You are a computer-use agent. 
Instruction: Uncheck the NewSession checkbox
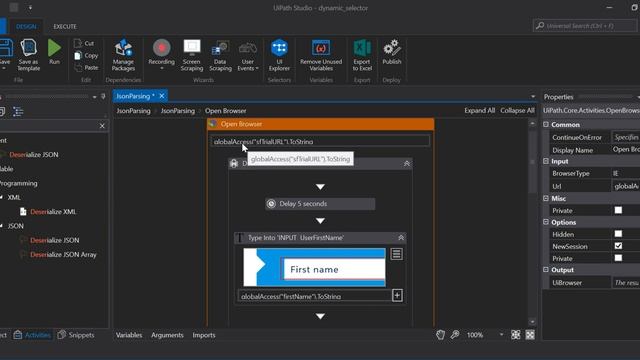pyautogui.click(x=618, y=246)
